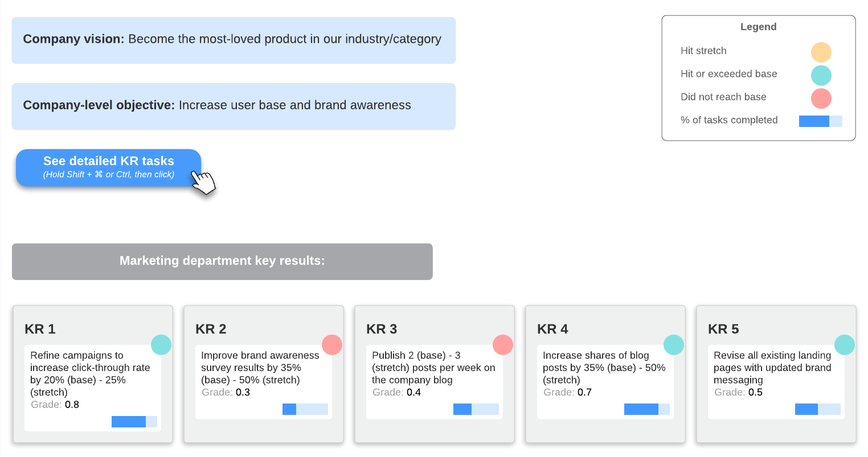Select the KR 2 card

(264, 374)
